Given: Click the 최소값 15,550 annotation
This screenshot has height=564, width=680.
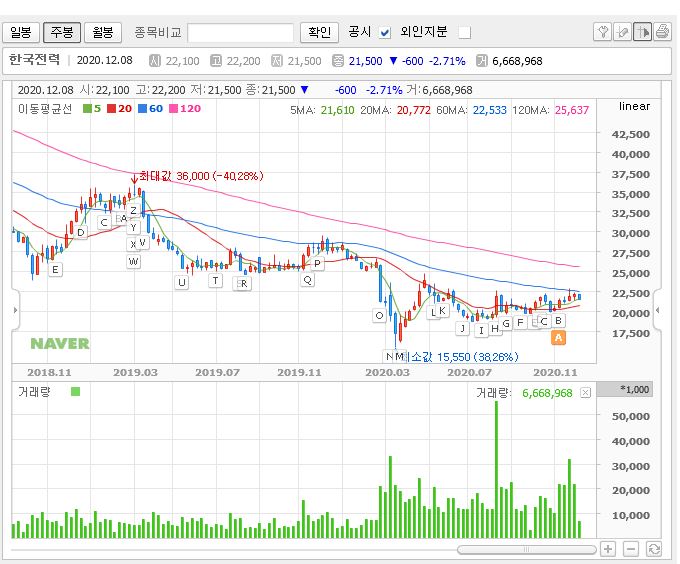Looking at the screenshot, I should coord(461,357).
